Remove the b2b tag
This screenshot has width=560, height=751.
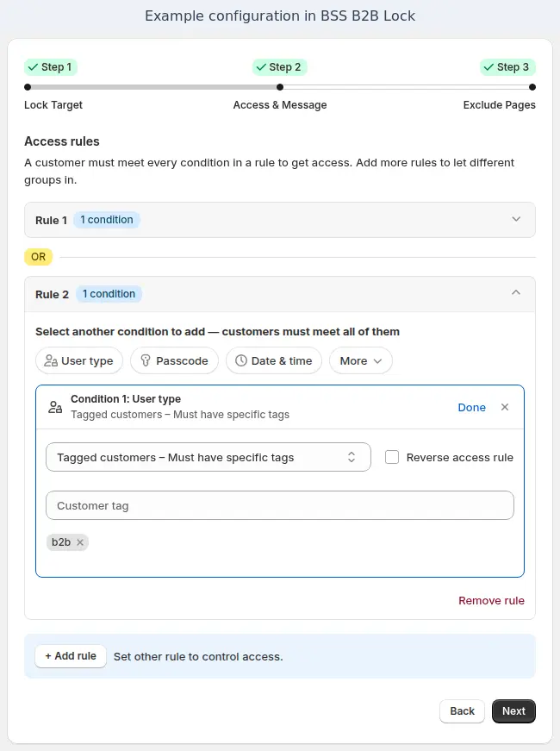tap(80, 542)
